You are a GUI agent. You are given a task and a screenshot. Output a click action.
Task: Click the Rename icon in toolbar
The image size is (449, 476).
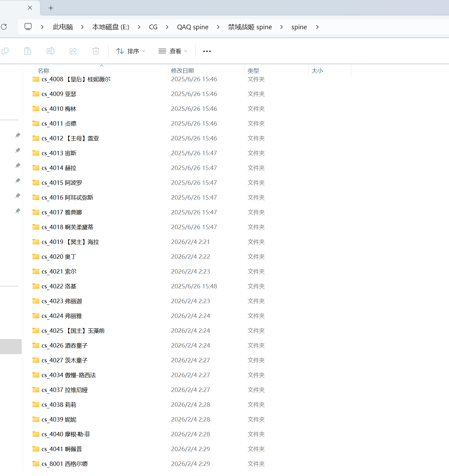(50, 51)
